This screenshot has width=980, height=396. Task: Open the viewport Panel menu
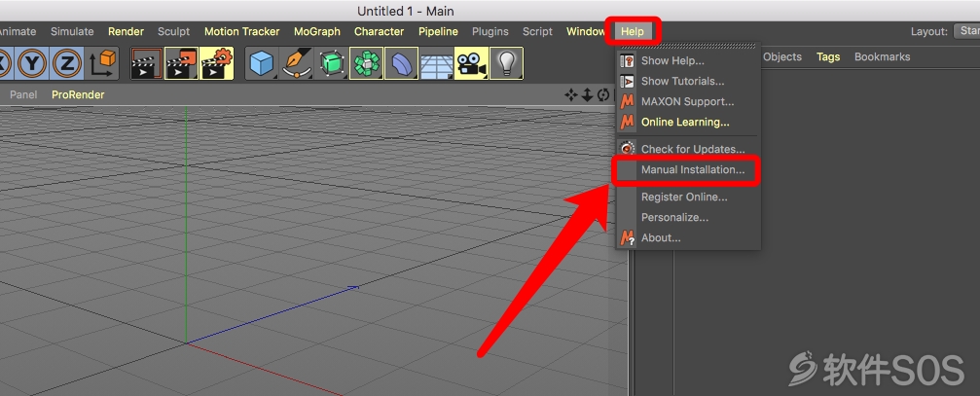[23, 95]
